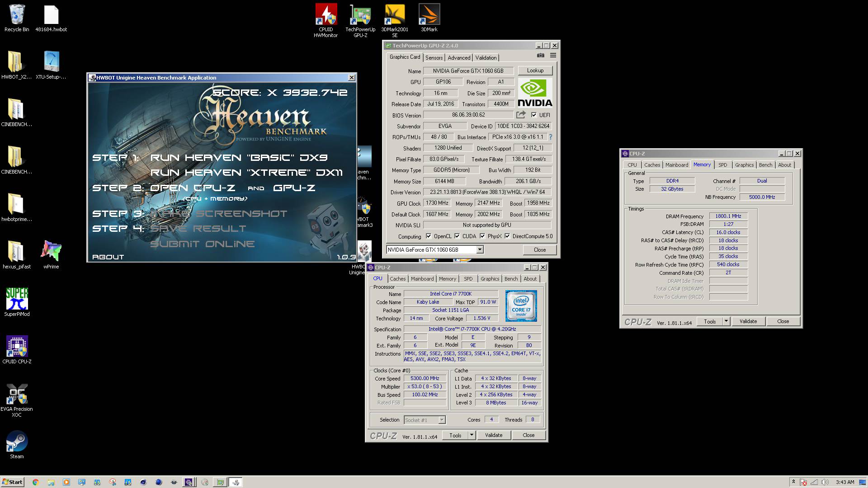Open GPU selection dropdown in GPU-Z

(x=480, y=249)
